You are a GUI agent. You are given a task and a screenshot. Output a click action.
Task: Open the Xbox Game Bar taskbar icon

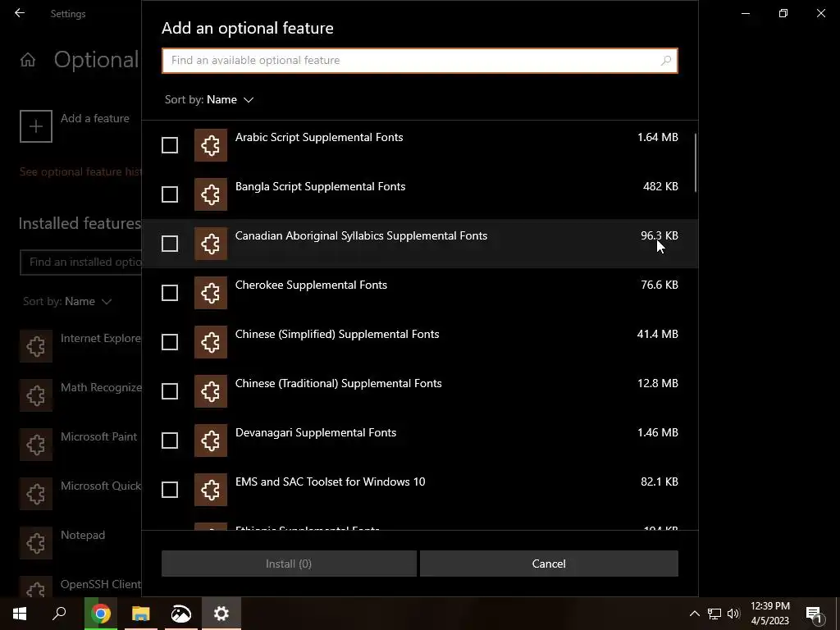pos(181,614)
